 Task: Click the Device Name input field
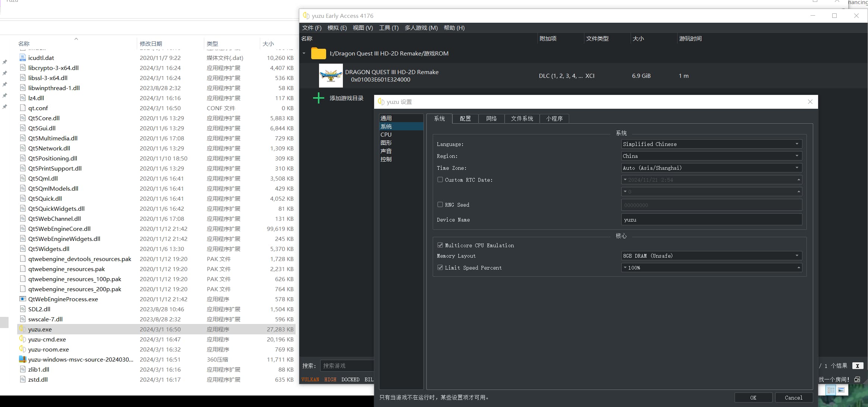[x=711, y=220]
